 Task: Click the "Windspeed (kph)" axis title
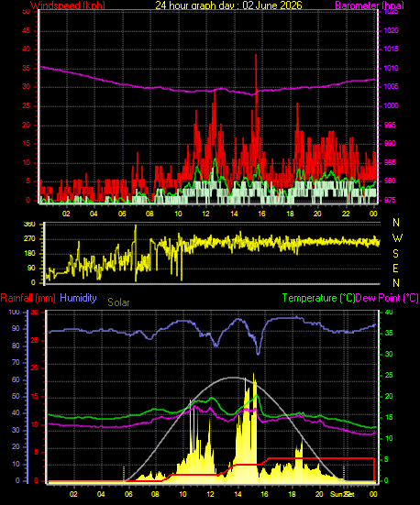tap(68, 5)
